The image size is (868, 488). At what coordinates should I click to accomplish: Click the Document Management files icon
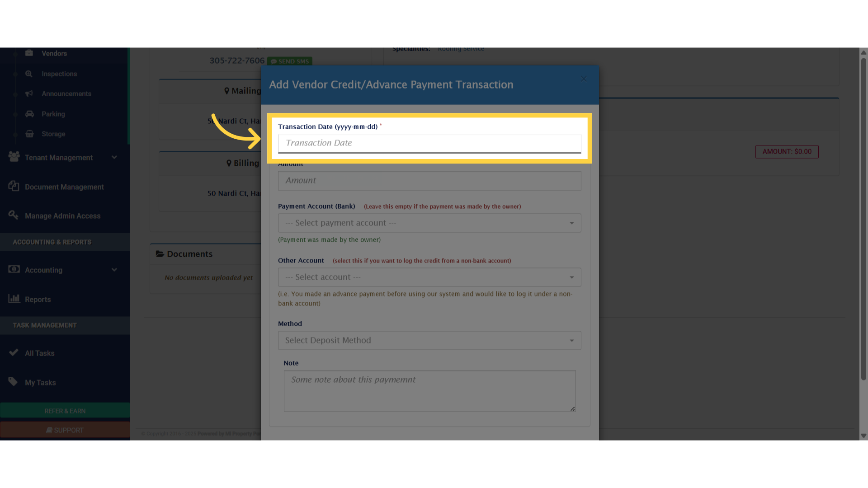(x=14, y=186)
